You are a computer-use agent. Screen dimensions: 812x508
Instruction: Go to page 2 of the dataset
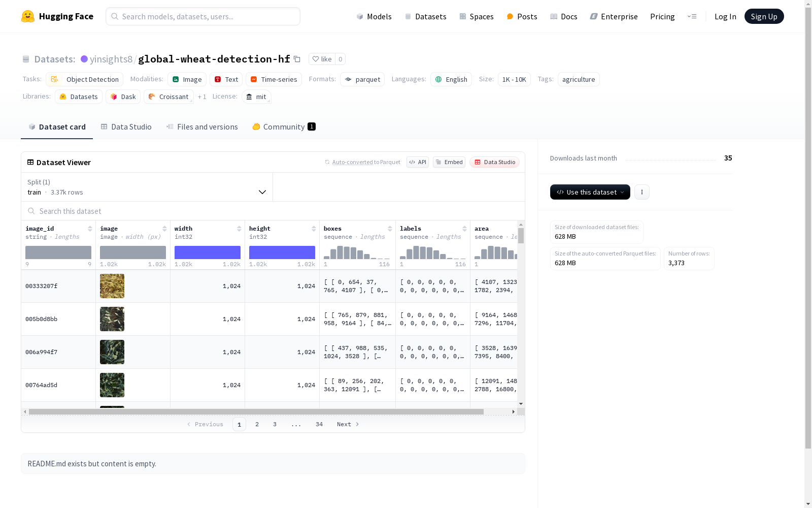(x=257, y=424)
